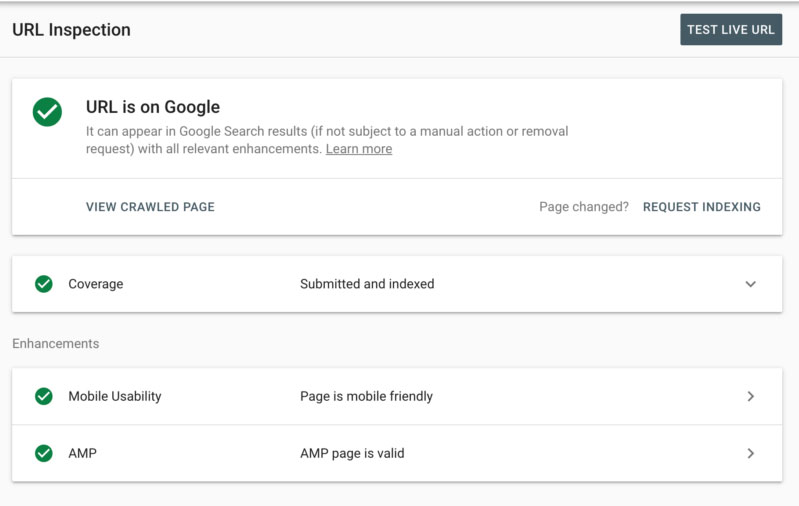Click the Page is mobile friendly status
This screenshot has width=799, height=506.
[x=366, y=396]
